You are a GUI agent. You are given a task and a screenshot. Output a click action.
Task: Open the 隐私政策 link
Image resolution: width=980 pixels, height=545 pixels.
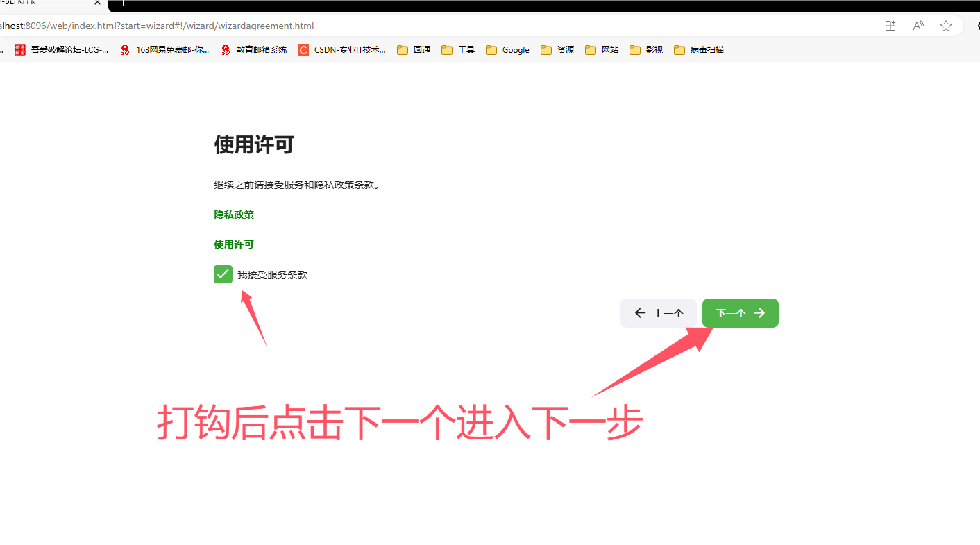tap(234, 215)
